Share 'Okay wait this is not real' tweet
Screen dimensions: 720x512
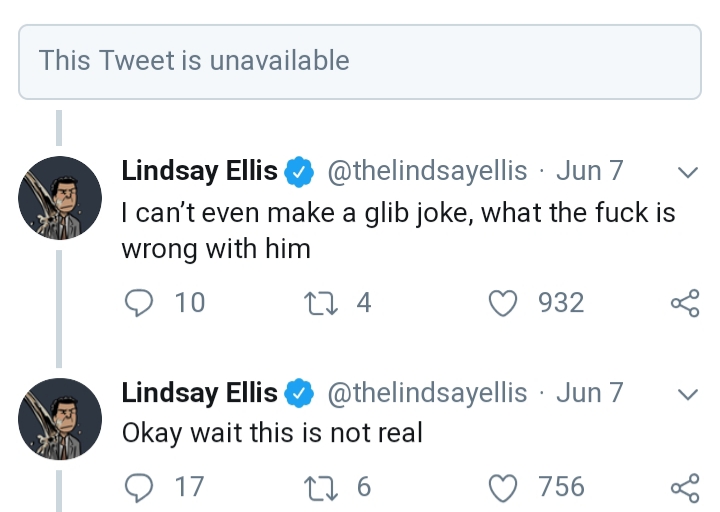pyautogui.click(x=685, y=488)
